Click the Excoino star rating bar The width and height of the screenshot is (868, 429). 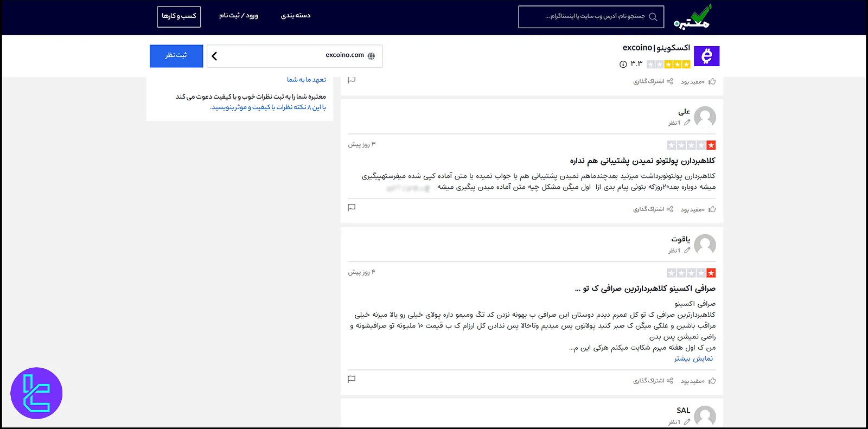click(668, 64)
